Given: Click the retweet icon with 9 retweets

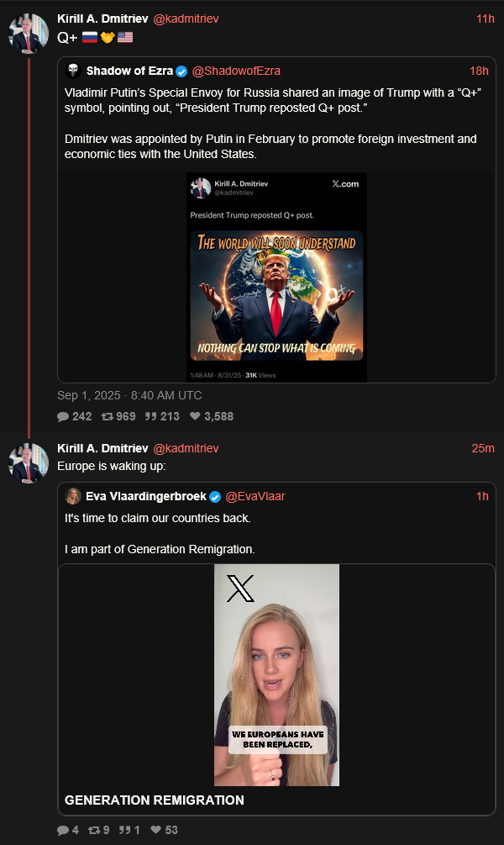Looking at the screenshot, I should tap(94, 830).
